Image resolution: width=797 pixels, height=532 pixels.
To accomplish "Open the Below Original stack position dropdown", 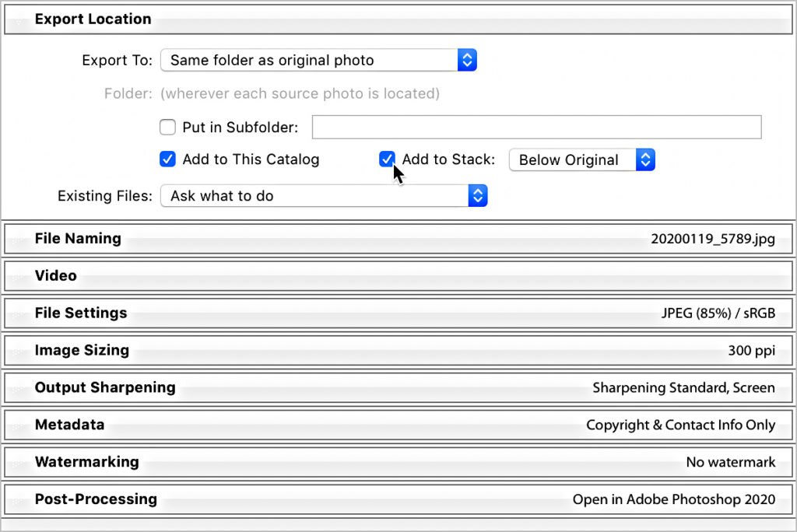I will pyautogui.click(x=582, y=159).
